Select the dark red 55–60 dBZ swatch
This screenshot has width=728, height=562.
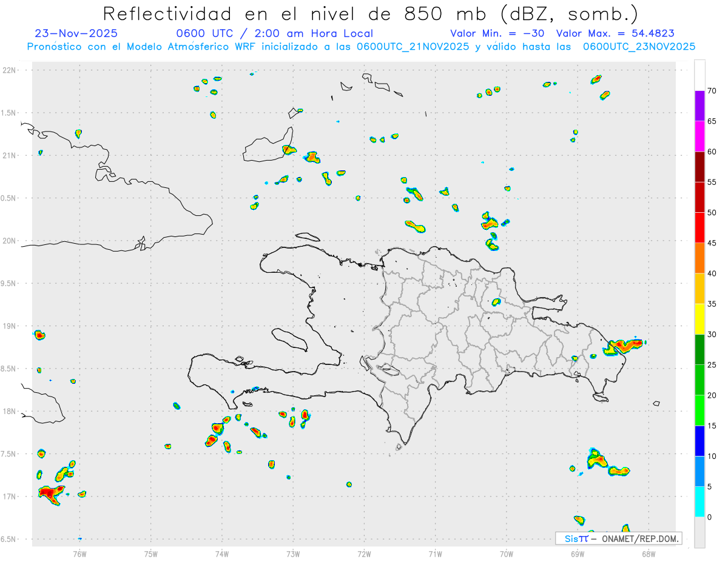click(699, 167)
